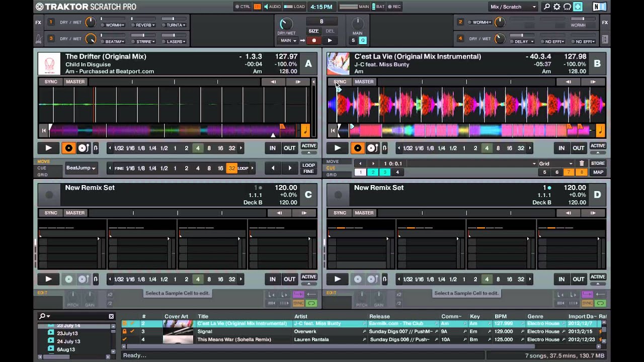Viewport: 644px width, 362px height.
Task: Jump backward with beatjump left arrow on Deck A
Action: tap(273, 168)
